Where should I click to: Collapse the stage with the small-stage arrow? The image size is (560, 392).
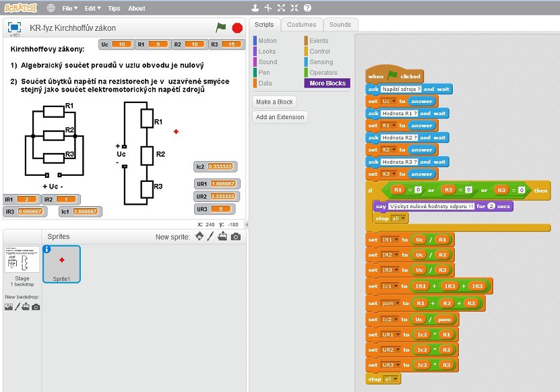click(x=246, y=224)
